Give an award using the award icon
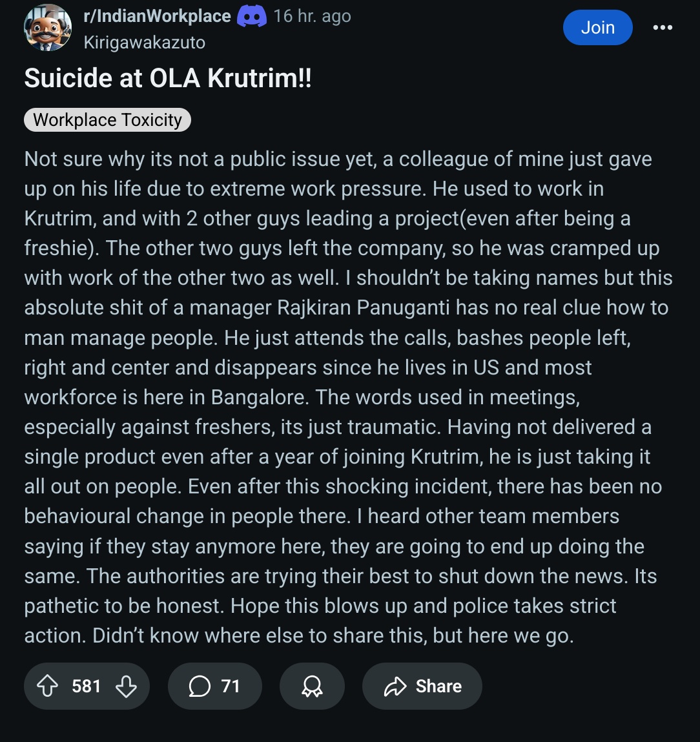This screenshot has width=700, height=742. (312, 686)
